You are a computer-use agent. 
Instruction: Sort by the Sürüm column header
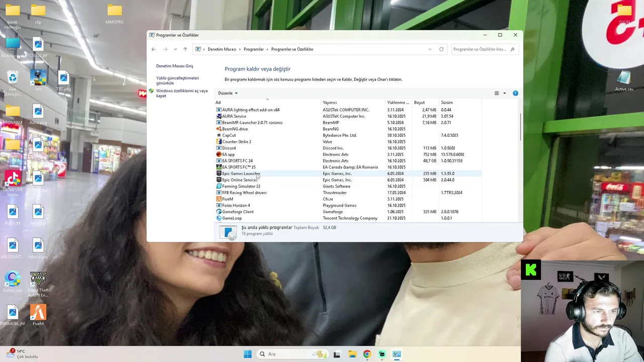coord(460,103)
